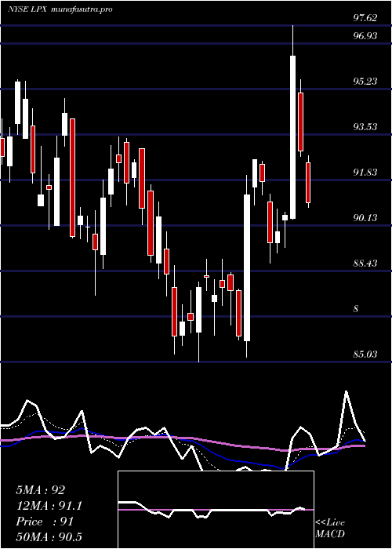The width and height of the screenshot is (392, 549).
Task: Select the 96.93 price level label
Action: tap(365, 36)
